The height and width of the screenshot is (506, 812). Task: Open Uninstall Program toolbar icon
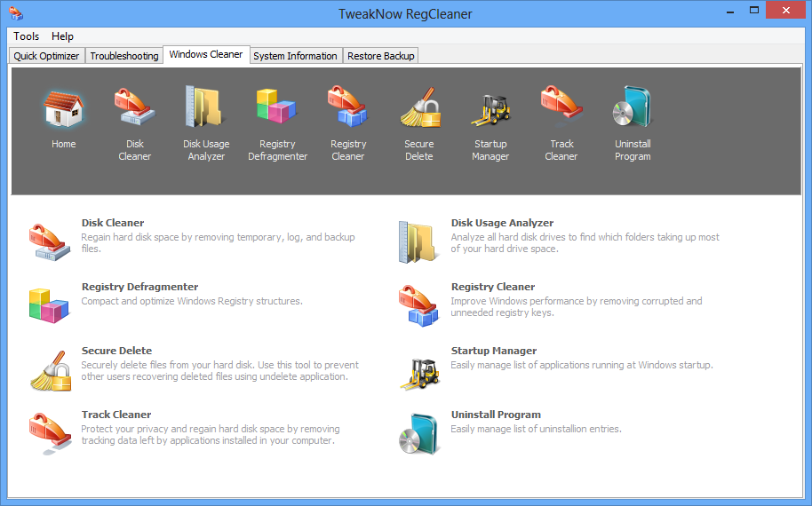click(x=633, y=107)
